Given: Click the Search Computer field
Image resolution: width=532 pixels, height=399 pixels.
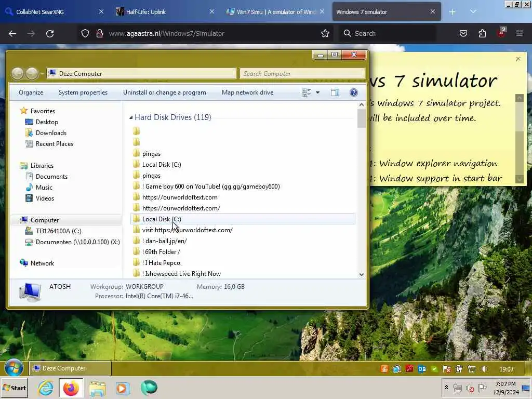Looking at the screenshot, I should [x=302, y=73].
